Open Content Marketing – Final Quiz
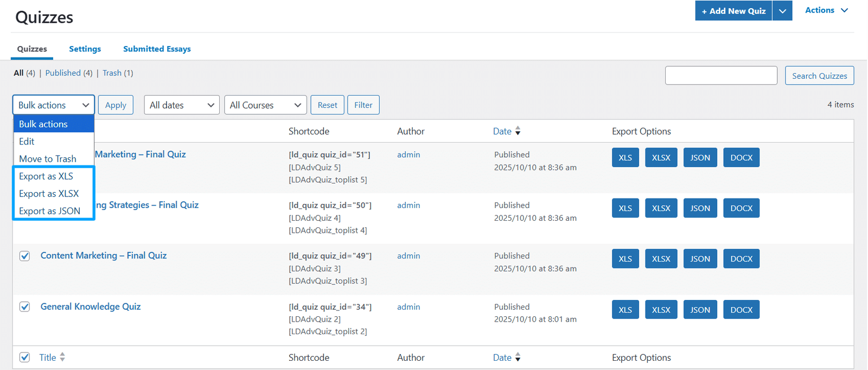Viewport: 868px width, 370px height. pos(104,256)
